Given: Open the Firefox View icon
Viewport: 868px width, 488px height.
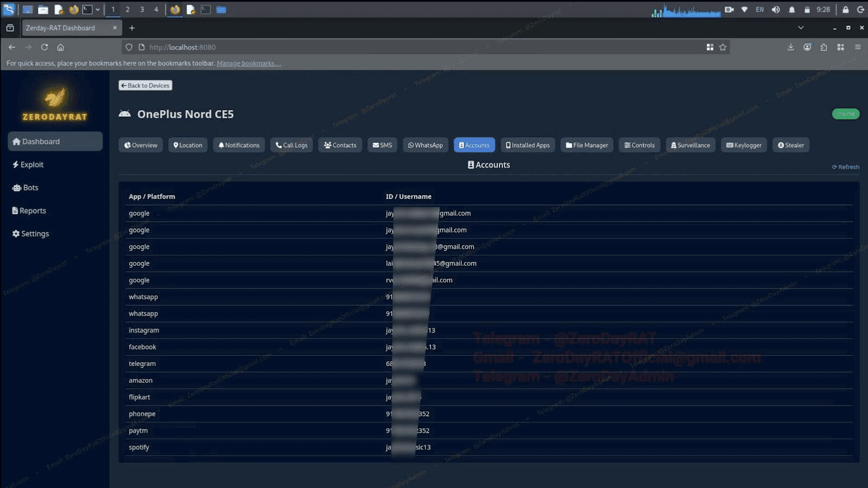Looking at the screenshot, I should pyautogui.click(x=10, y=28).
